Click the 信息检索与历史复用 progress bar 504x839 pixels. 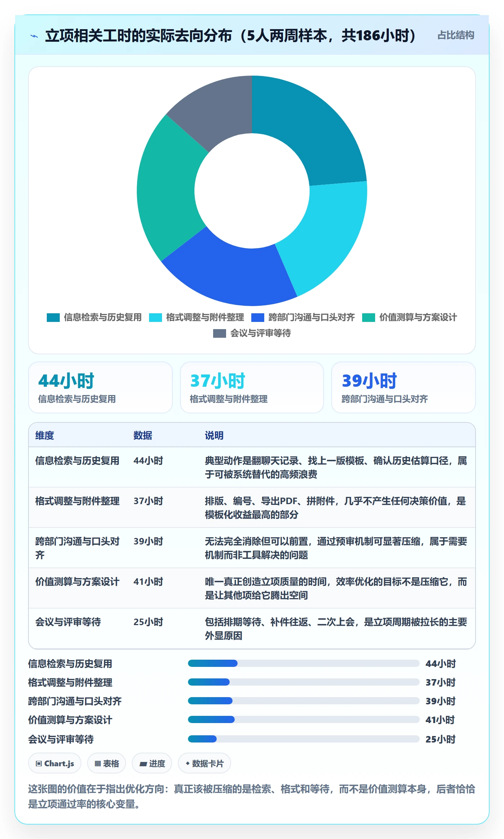(x=304, y=663)
